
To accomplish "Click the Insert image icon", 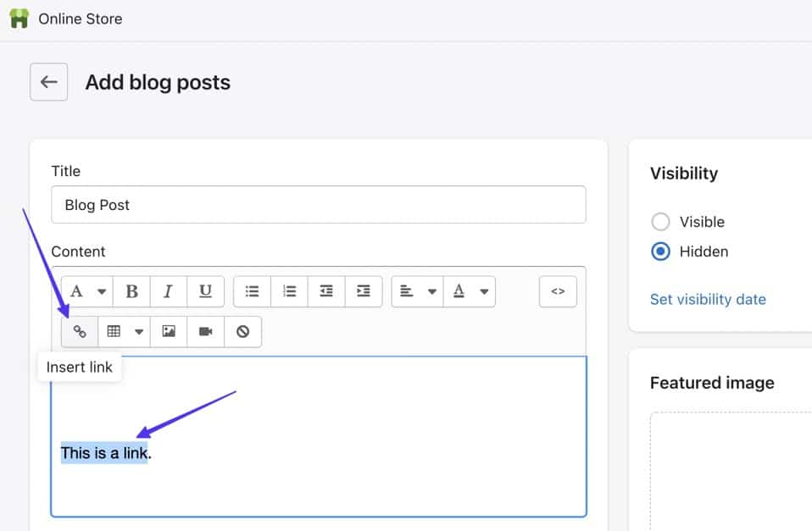I will [169, 332].
